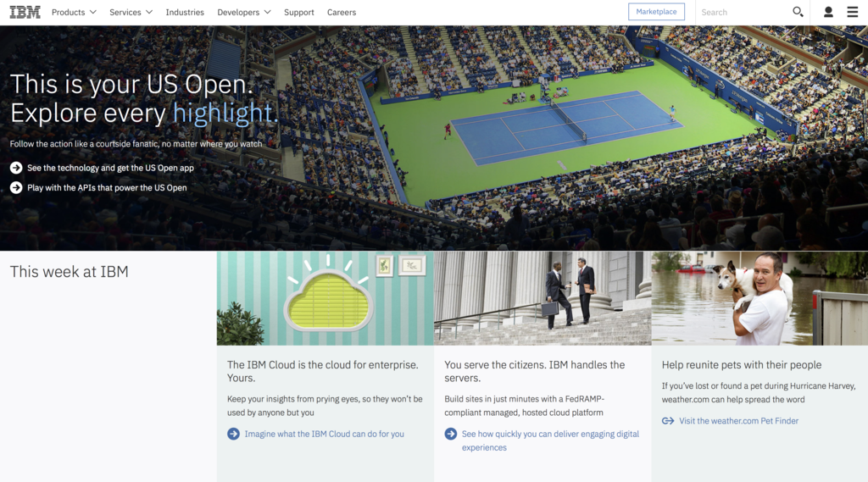
Task: Click 'Keep your insights from prying eyes' text
Action: coord(325,406)
